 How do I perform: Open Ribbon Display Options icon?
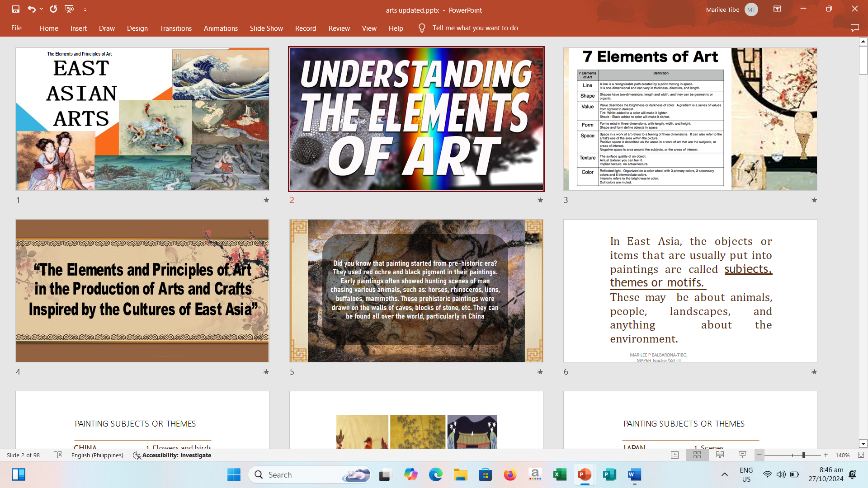coord(777,9)
